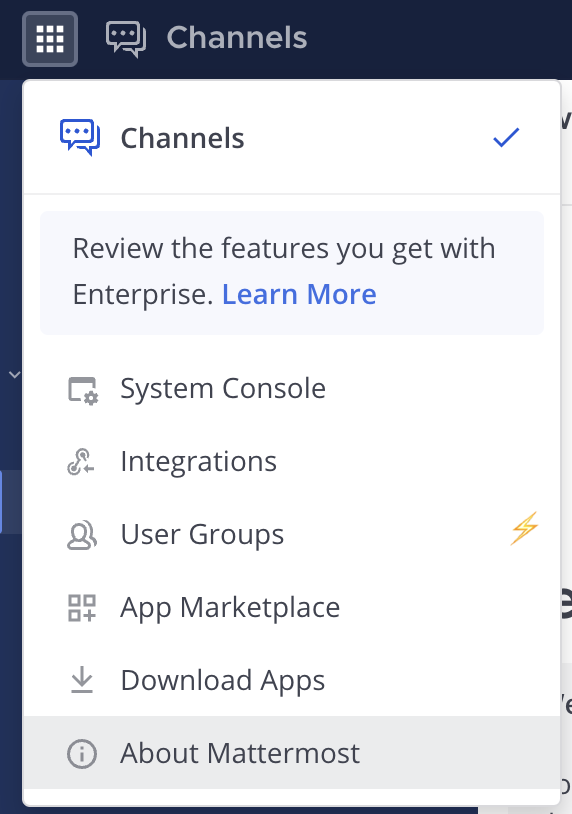The height and width of the screenshot is (814, 572).
Task: Click the Integrations webhook icon
Action: click(81, 462)
